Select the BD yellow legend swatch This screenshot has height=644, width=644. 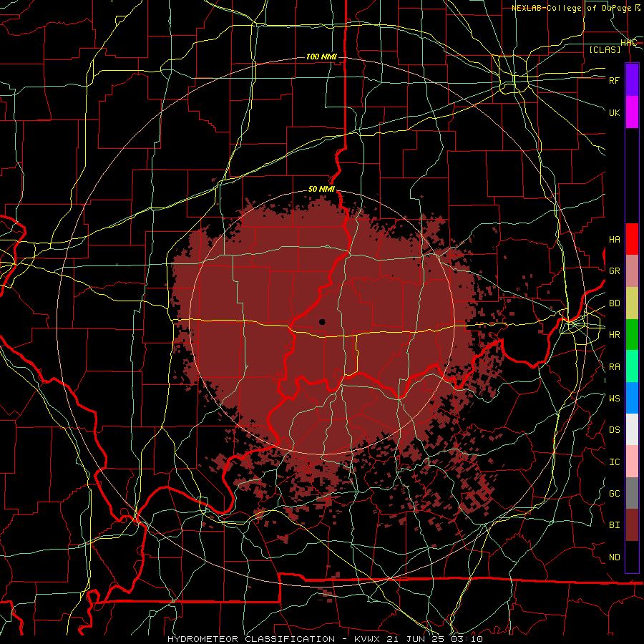pyautogui.click(x=632, y=303)
